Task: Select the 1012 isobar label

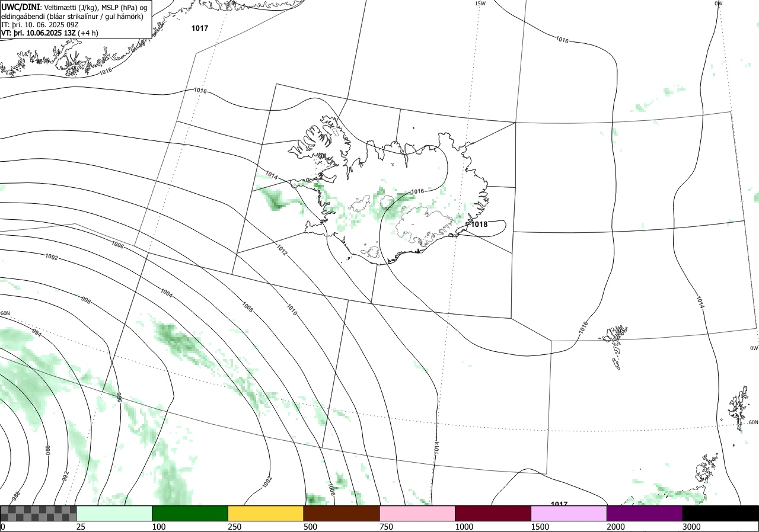Action: pyautogui.click(x=282, y=250)
